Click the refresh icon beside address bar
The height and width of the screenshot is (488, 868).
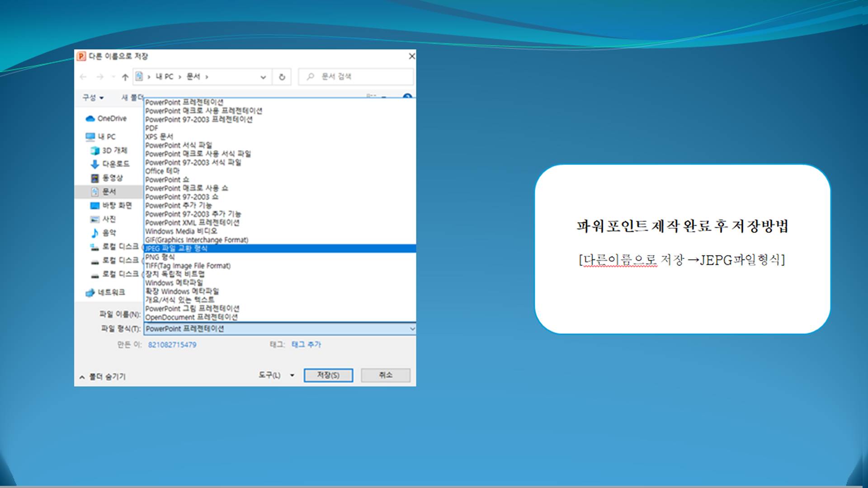click(x=282, y=77)
